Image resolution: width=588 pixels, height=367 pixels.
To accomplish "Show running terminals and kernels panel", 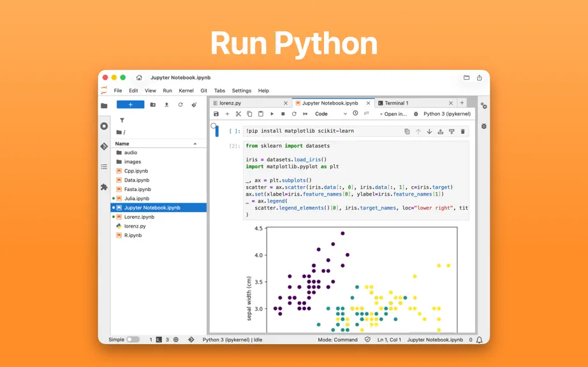I will point(104,126).
